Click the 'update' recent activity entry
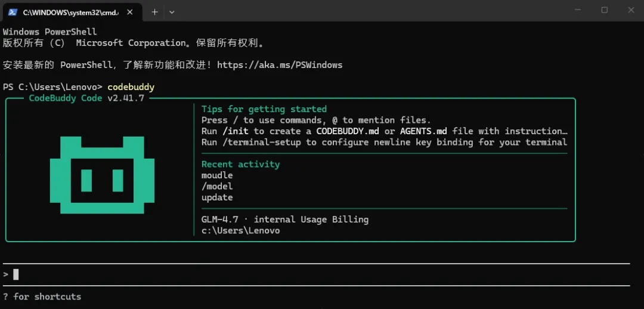 tap(217, 197)
